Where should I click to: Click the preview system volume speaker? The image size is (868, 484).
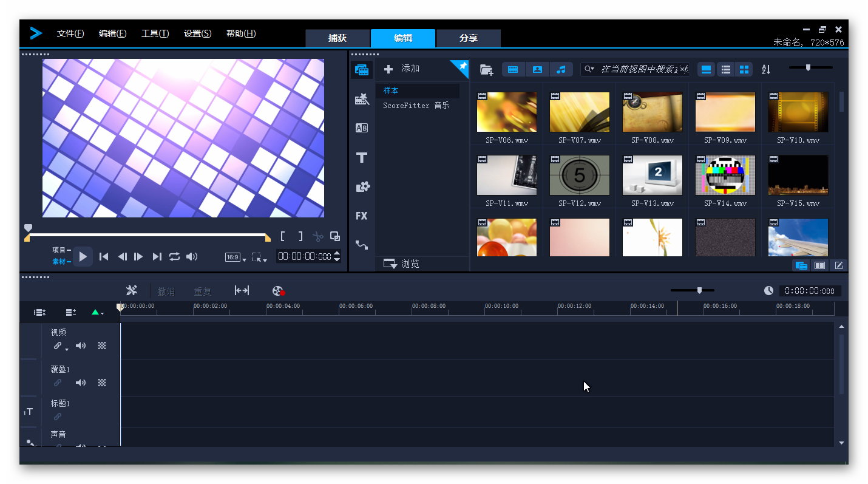pos(192,257)
